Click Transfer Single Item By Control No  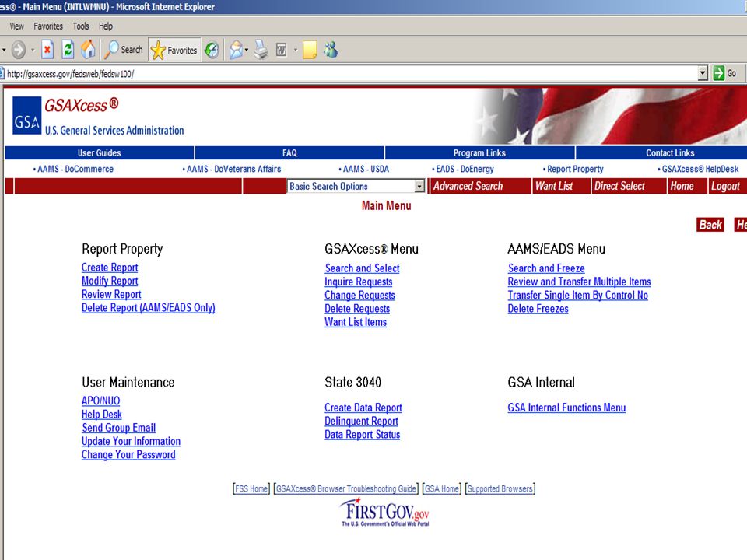(x=578, y=295)
